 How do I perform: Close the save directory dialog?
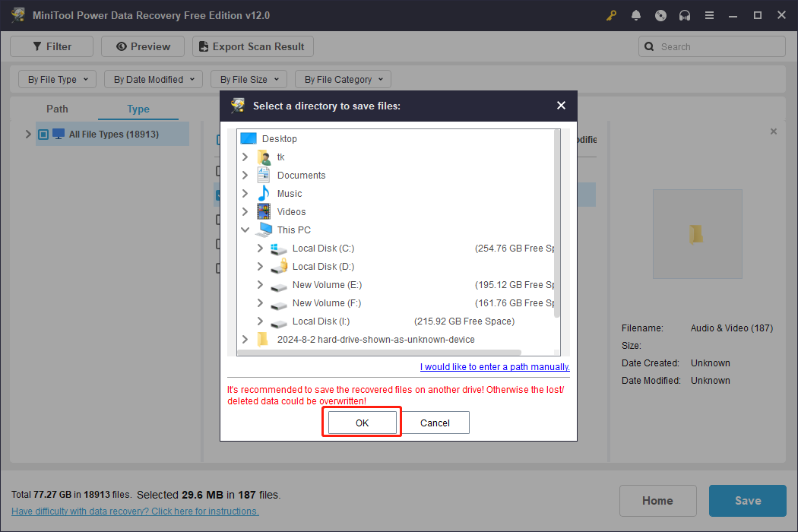point(561,106)
